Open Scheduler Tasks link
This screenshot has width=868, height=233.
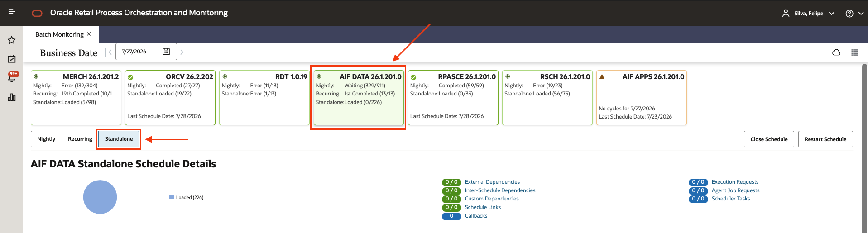coord(730,199)
